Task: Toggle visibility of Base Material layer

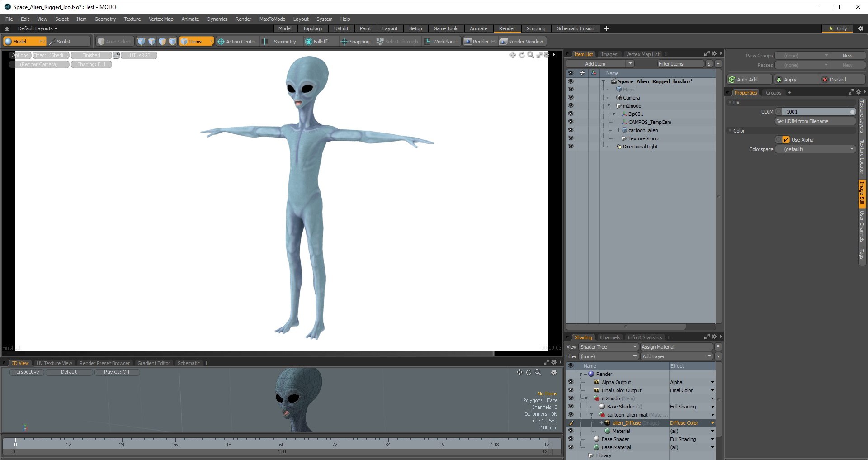Action: (571, 447)
